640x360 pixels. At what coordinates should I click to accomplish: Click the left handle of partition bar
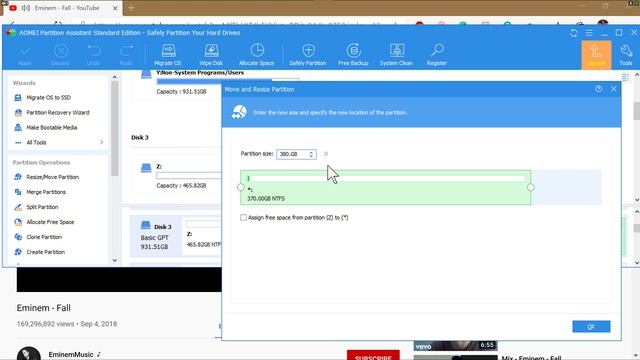pyautogui.click(x=240, y=187)
